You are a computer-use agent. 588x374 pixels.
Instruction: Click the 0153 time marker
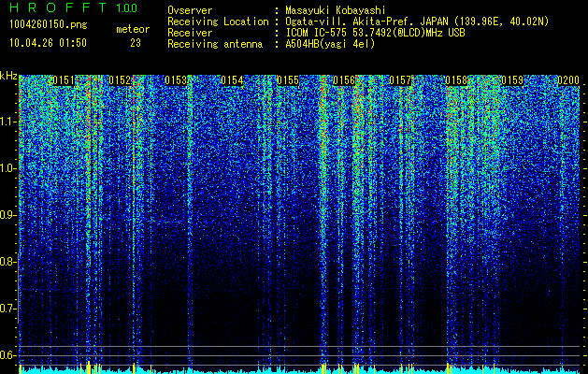(x=176, y=80)
